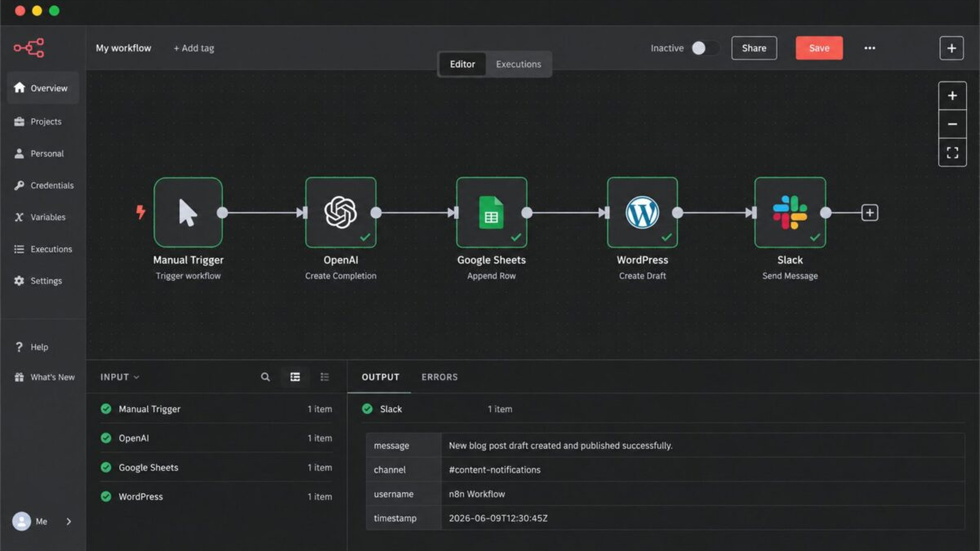The image size is (980, 551).
Task: Open the three-dot more options menu
Action: [870, 48]
